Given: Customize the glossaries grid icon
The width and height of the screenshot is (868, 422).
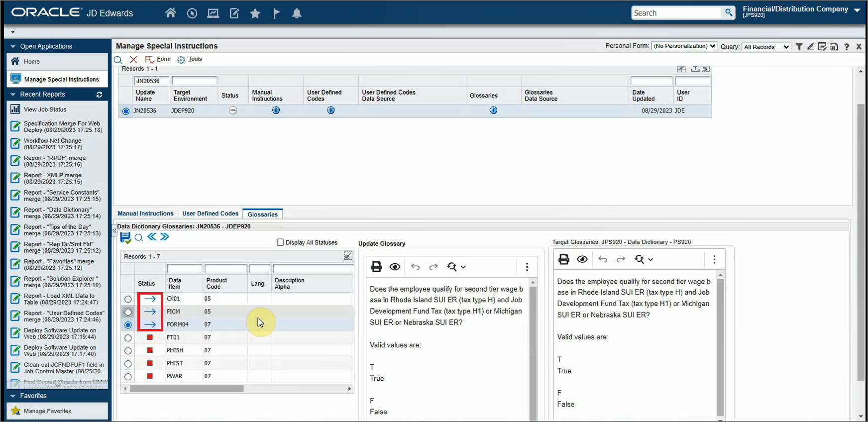Looking at the screenshot, I should pos(348,256).
